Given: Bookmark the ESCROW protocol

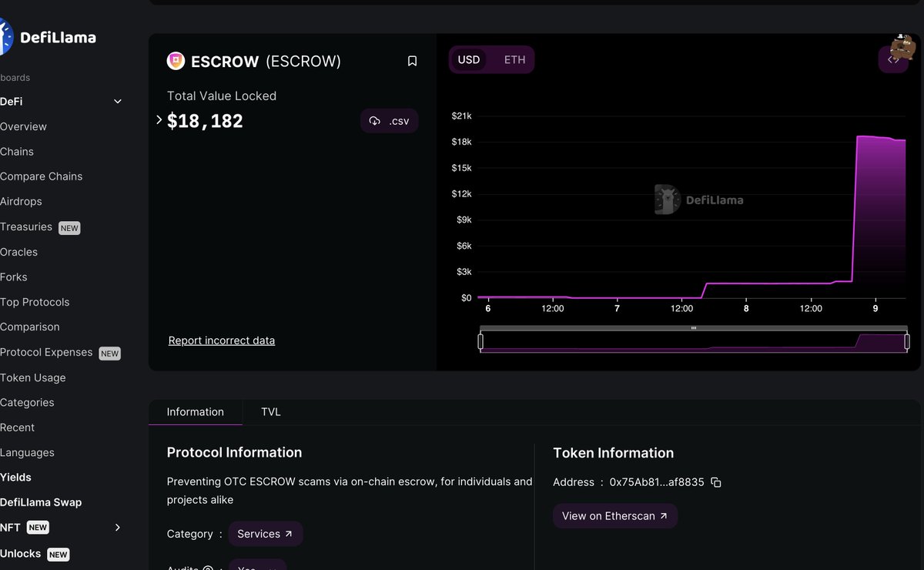Looking at the screenshot, I should pyautogui.click(x=412, y=61).
